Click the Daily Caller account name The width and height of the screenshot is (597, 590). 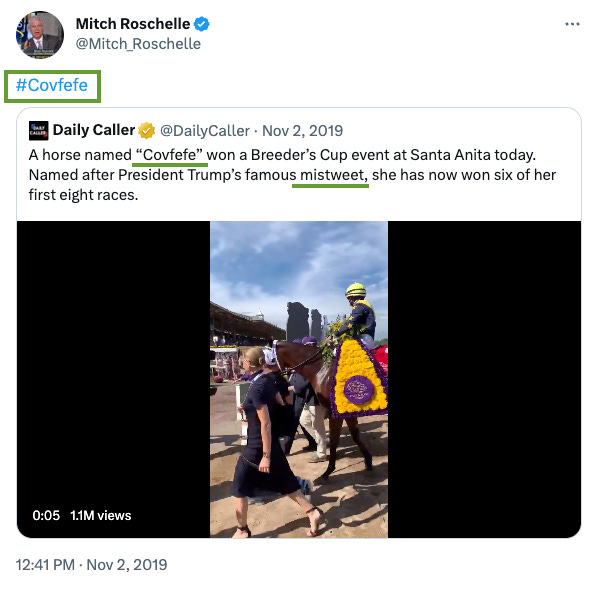[94, 130]
